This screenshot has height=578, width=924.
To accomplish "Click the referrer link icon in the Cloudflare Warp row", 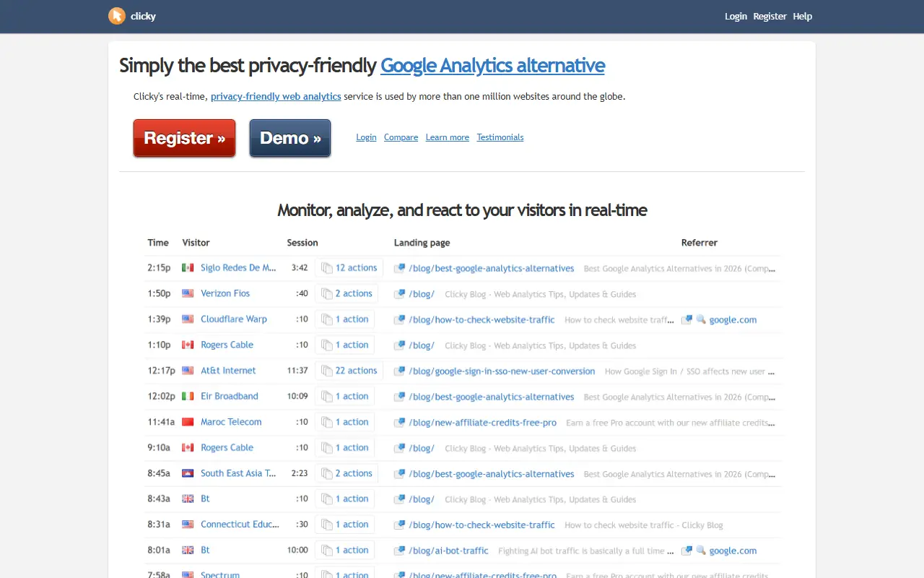I will [687, 319].
